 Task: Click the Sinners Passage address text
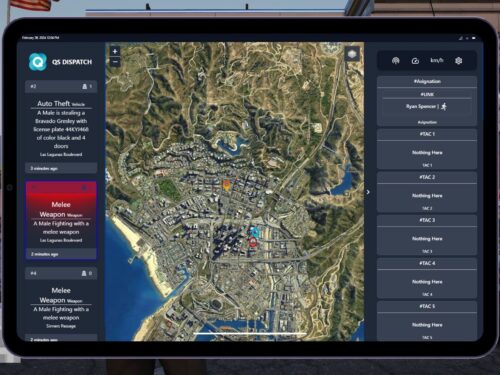click(61, 326)
